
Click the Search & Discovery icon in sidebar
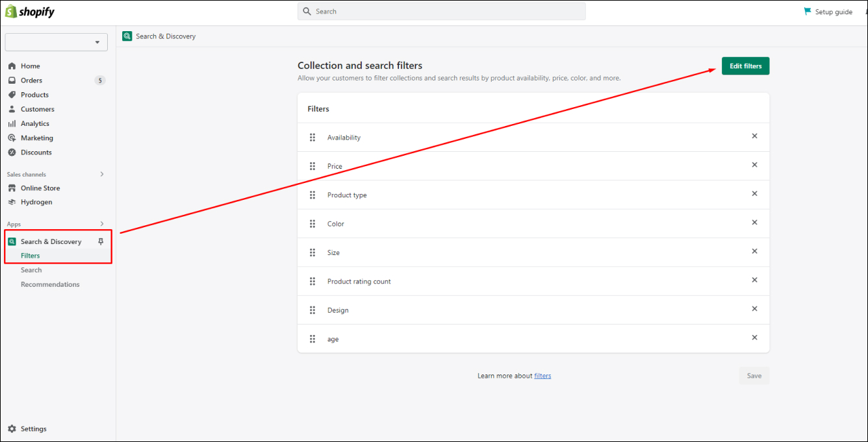[x=12, y=241]
